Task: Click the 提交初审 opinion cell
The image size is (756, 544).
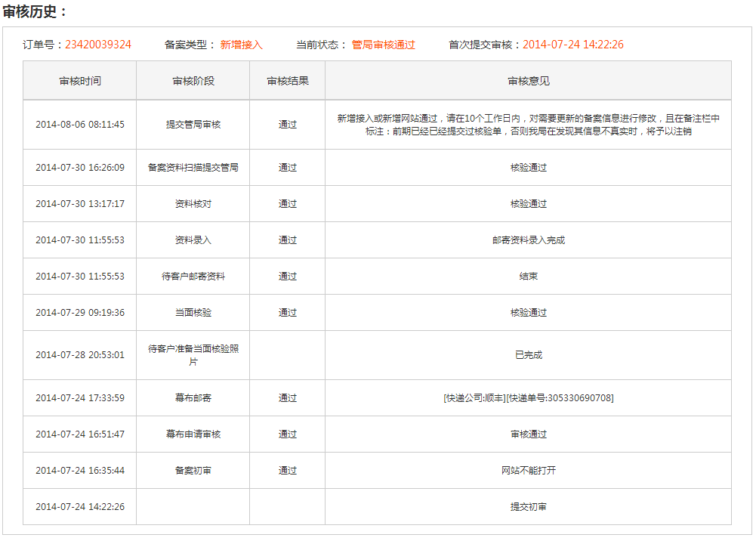Action: tap(529, 506)
